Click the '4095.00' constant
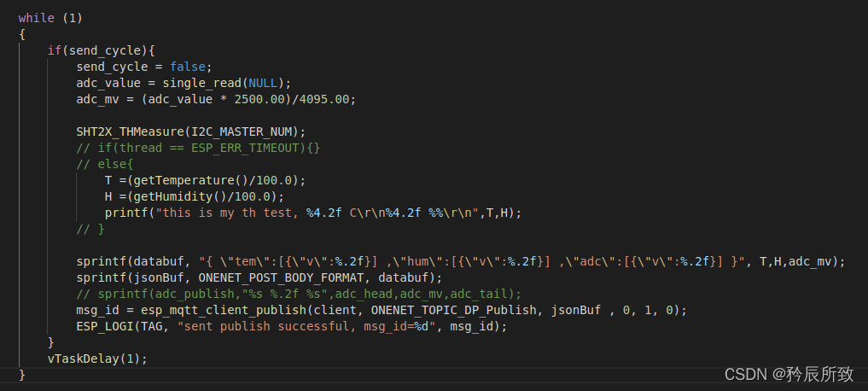 323,100
